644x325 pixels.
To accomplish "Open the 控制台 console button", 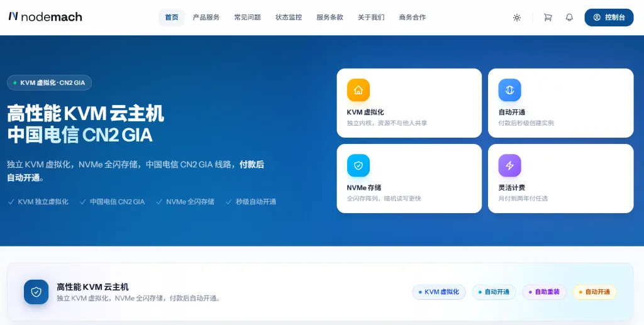I will (x=609, y=17).
